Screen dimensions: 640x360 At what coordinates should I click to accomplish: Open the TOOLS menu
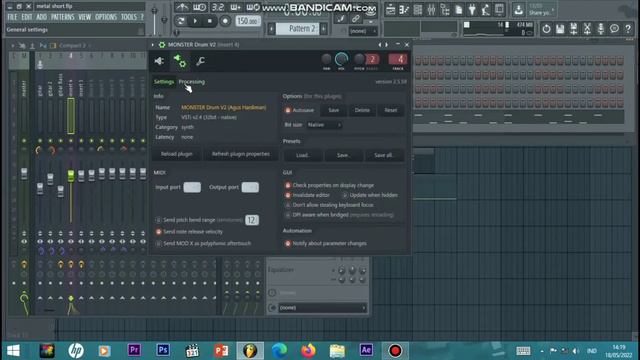(x=129, y=17)
